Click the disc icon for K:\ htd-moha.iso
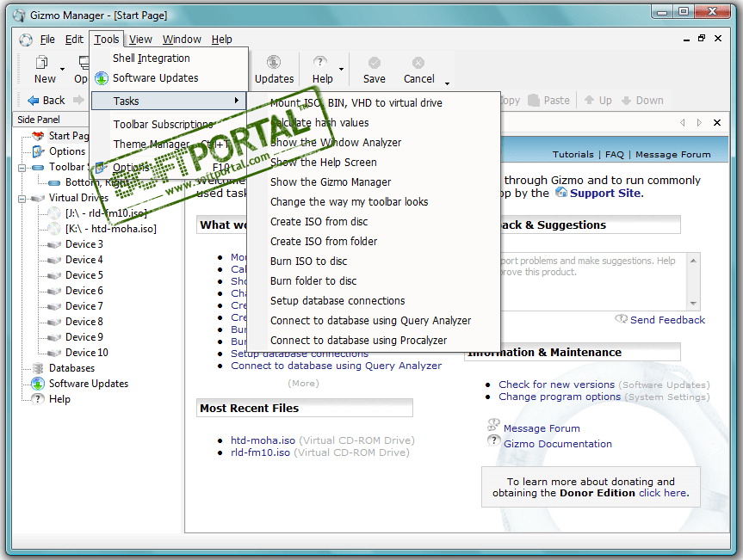The image size is (743, 560). [54, 229]
